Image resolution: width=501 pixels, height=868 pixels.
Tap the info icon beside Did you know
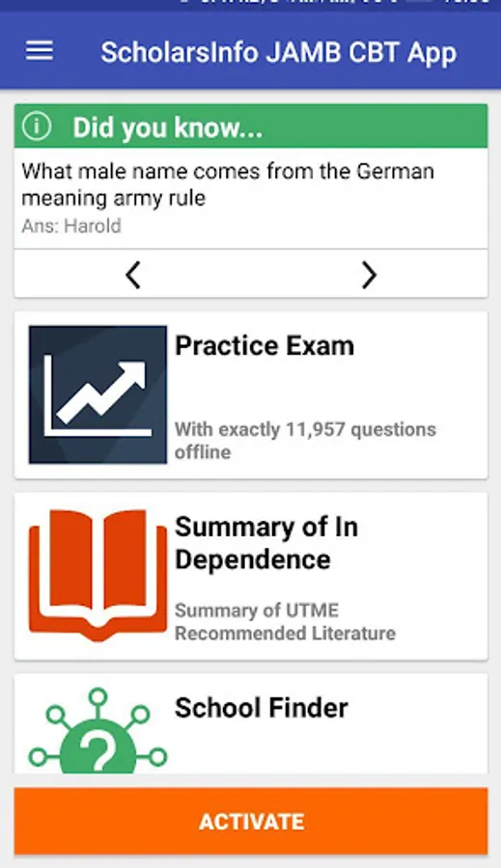37,126
